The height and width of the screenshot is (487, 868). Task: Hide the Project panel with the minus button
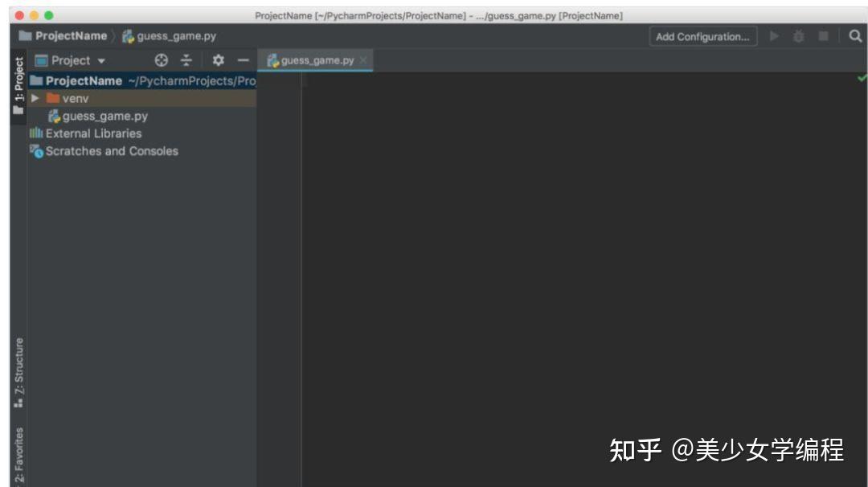[x=244, y=59]
